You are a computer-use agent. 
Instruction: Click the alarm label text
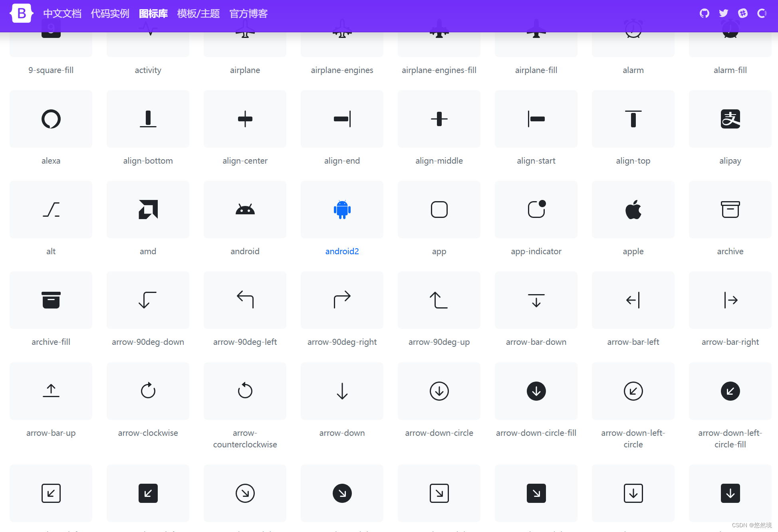[633, 70]
